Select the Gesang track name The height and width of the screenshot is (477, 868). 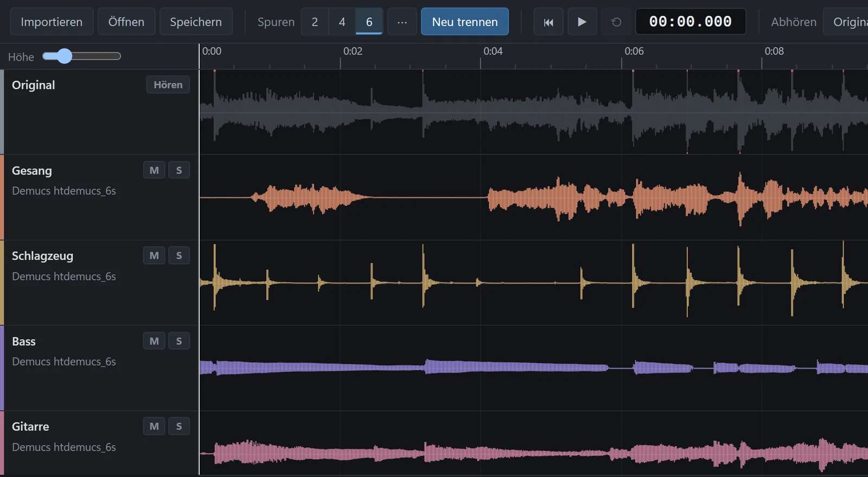(x=32, y=171)
